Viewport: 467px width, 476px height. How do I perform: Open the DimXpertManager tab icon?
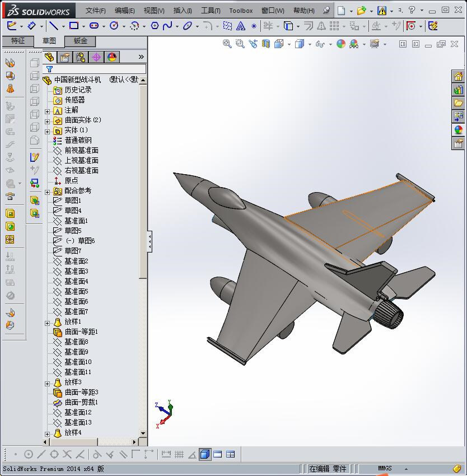pyautogui.click(x=96, y=57)
